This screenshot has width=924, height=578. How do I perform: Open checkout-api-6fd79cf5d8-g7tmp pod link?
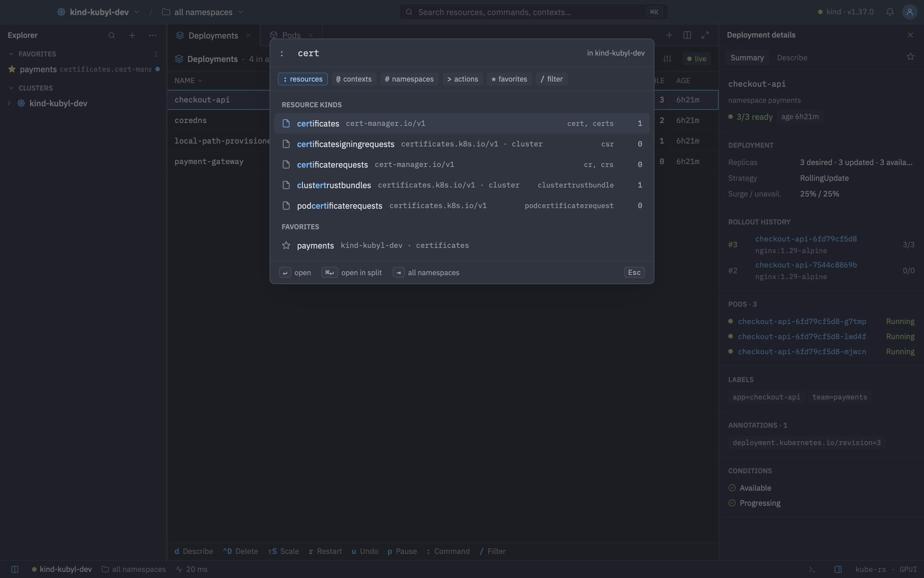point(802,321)
